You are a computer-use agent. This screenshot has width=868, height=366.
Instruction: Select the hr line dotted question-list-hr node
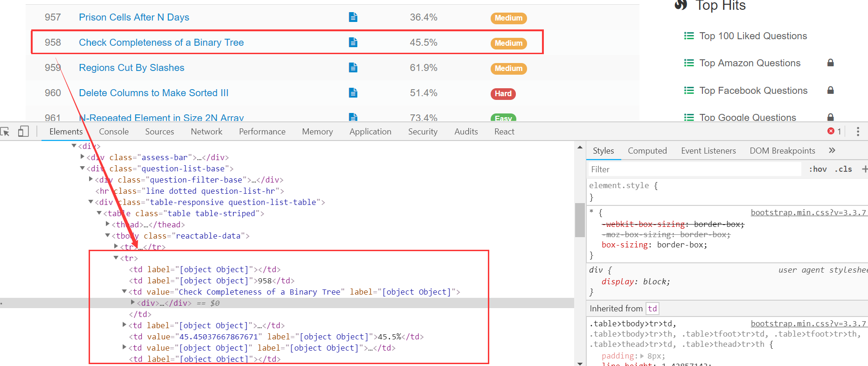190,191
